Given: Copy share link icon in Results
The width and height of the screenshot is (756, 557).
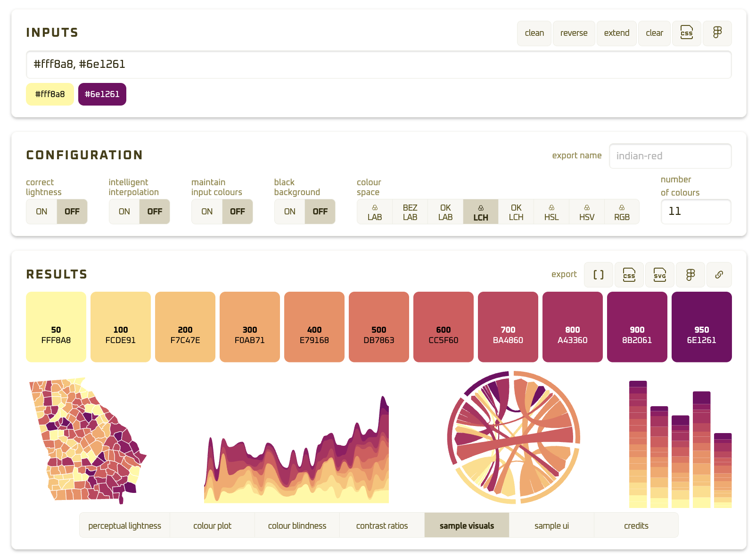Looking at the screenshot, I should 719,275.
